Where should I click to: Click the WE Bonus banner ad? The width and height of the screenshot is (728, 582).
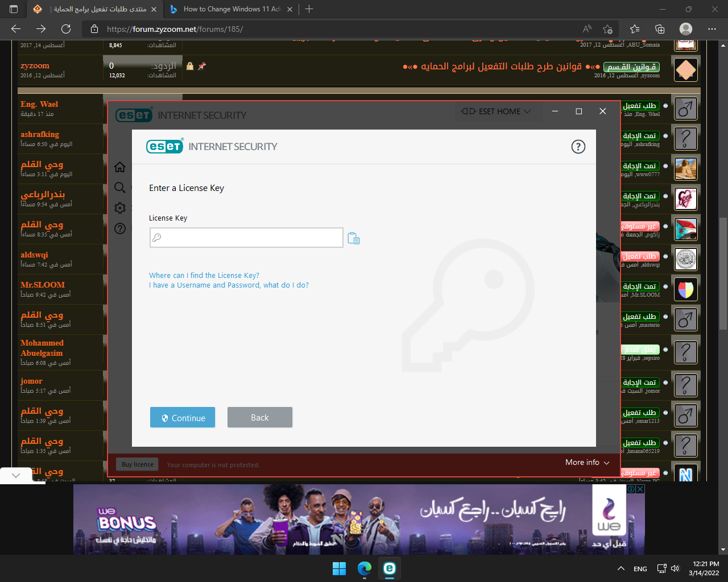tap(359, 519)
